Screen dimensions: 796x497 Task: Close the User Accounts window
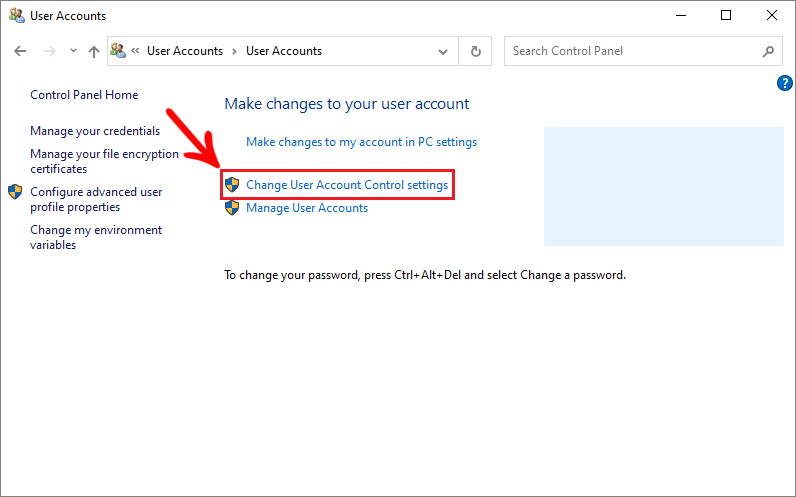pyautogui.click(x=772, y=15)
